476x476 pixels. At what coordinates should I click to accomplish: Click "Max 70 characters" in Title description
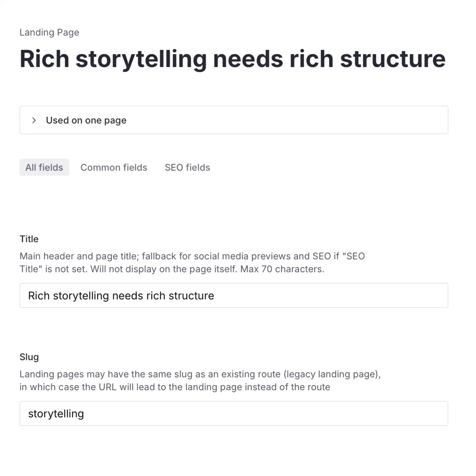(x=282, y=269)
